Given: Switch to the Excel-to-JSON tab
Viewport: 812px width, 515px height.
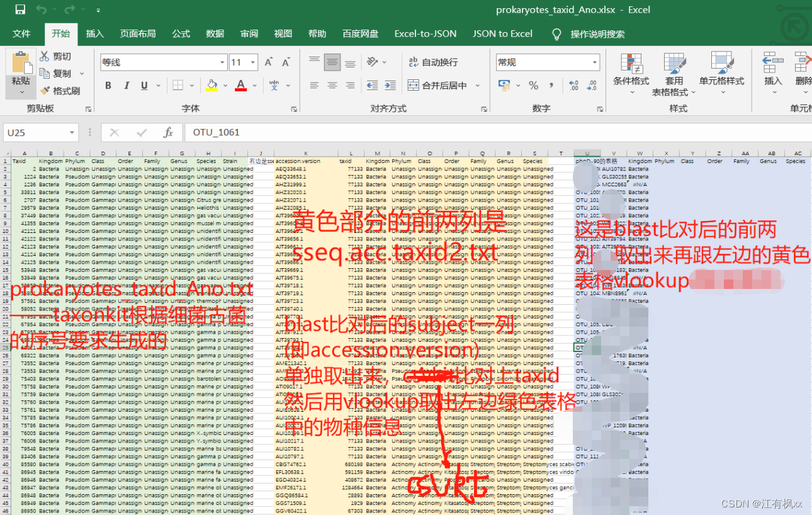Looking at the screenshot, I should point(426,33).
